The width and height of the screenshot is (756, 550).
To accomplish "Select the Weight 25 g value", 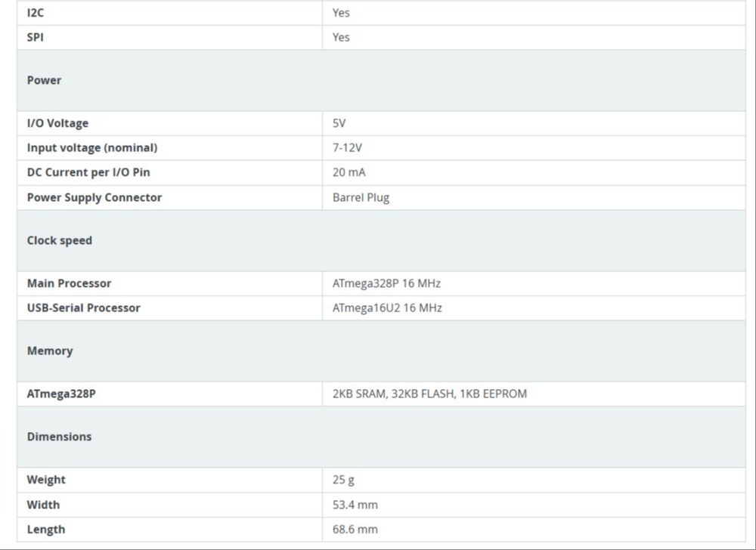I will (343, 480).
